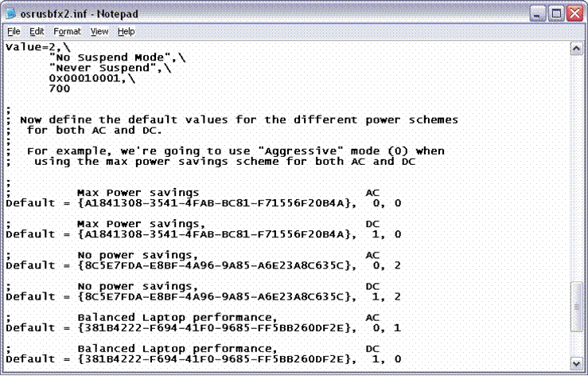
Task: Open the Format menu
Action: (x=67, y=32)
